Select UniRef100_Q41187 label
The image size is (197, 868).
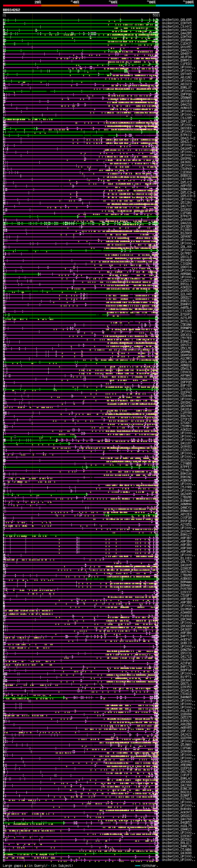click(177, 443)
